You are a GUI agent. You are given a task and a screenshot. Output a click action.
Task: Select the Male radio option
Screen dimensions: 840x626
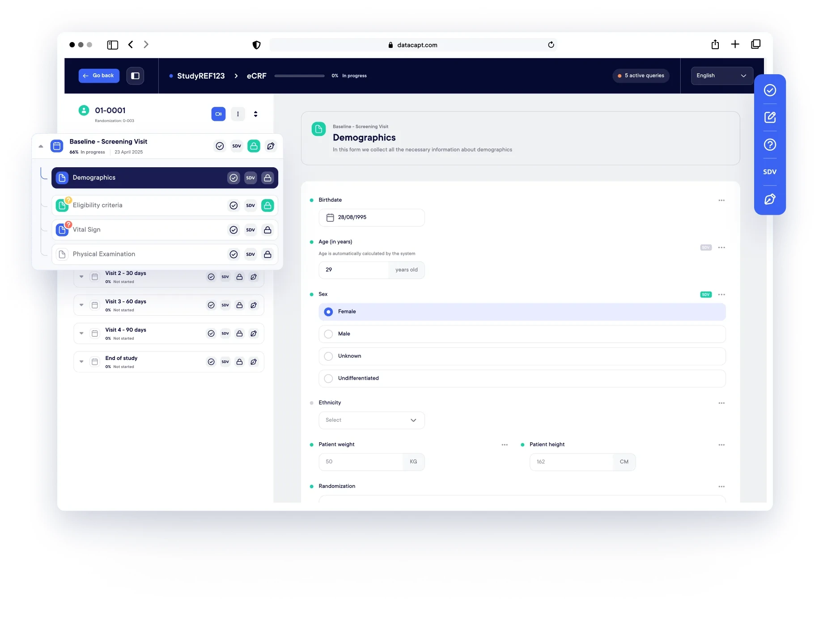[x=522, y=334]
